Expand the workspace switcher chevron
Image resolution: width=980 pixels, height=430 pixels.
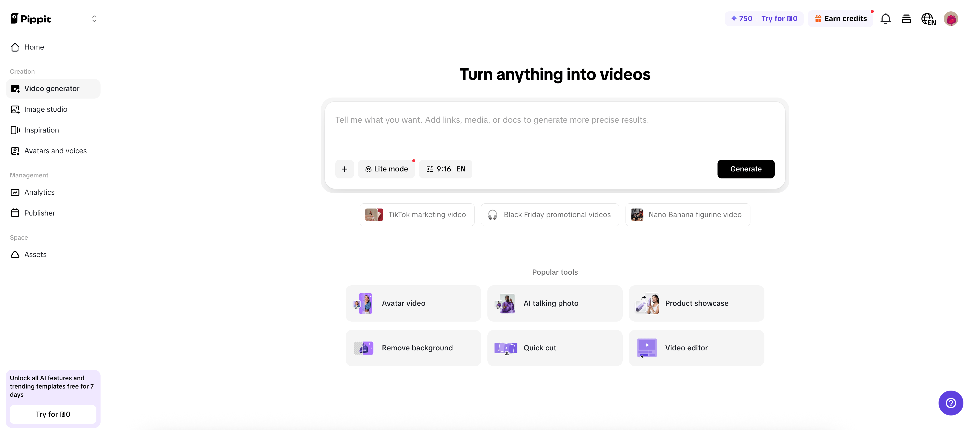click(x=94, y=19)
